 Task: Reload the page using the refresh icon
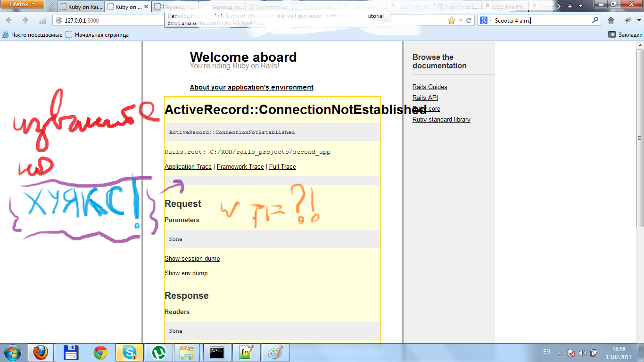click(469, 20)
